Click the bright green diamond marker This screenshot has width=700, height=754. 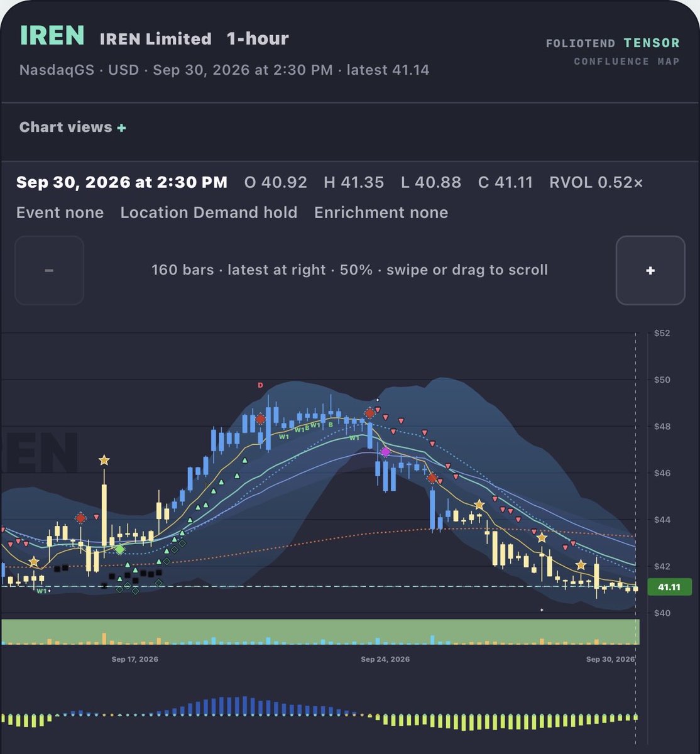tap(119, 549)
